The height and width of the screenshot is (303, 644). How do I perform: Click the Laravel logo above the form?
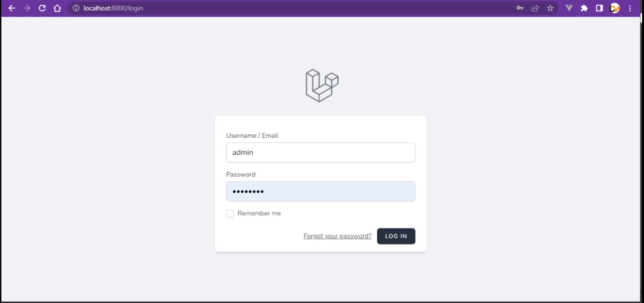coord(322,86)
